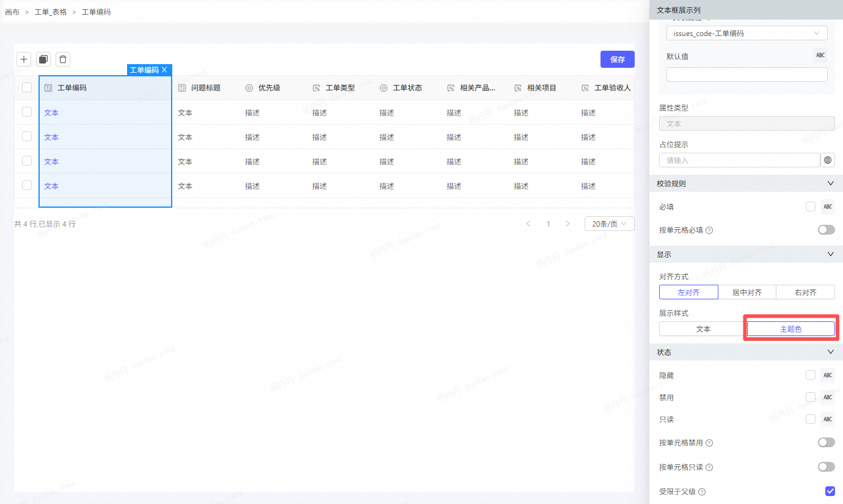843x504 pixels.
Task: Click the help icon next to 按单元格必填
Action: coord(709,230)
